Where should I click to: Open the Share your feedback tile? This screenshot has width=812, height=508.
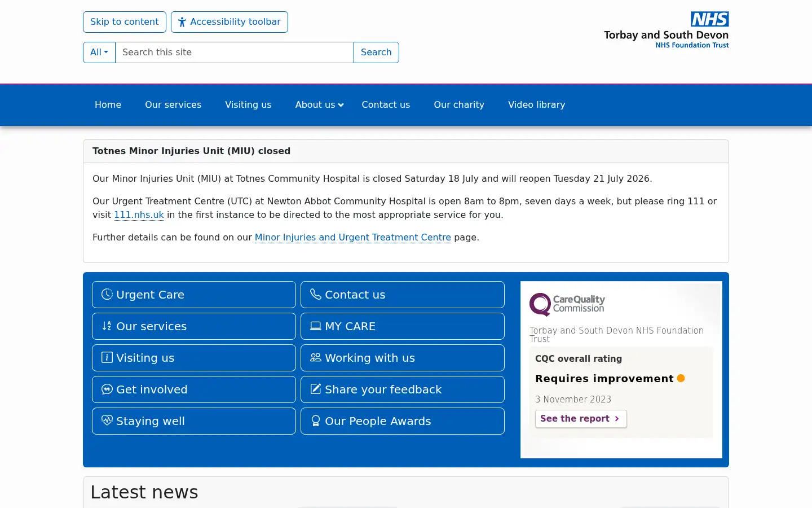point(403,389)
